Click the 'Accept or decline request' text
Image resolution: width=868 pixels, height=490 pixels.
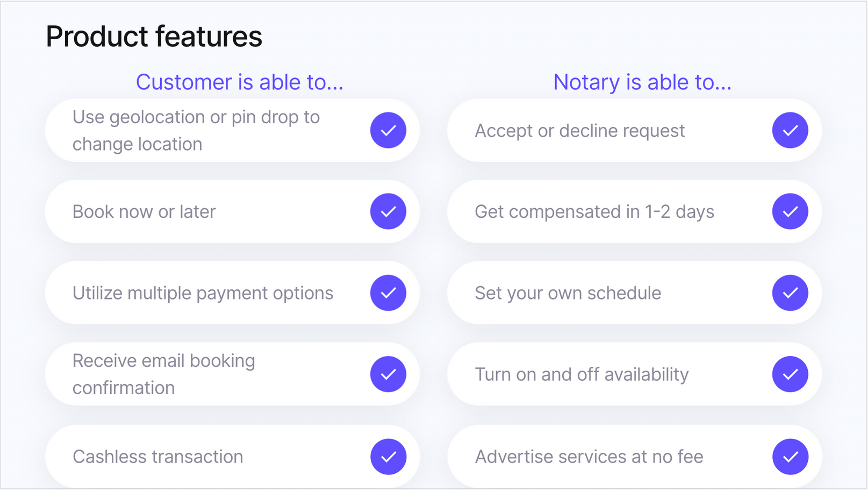coord(579,131)
